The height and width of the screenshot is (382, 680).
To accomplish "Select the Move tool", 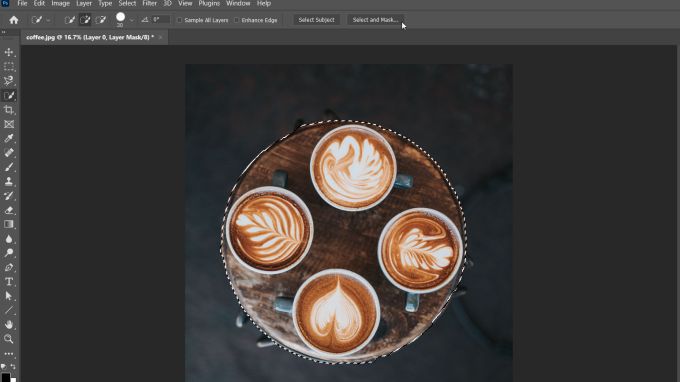I will (9, 52).
